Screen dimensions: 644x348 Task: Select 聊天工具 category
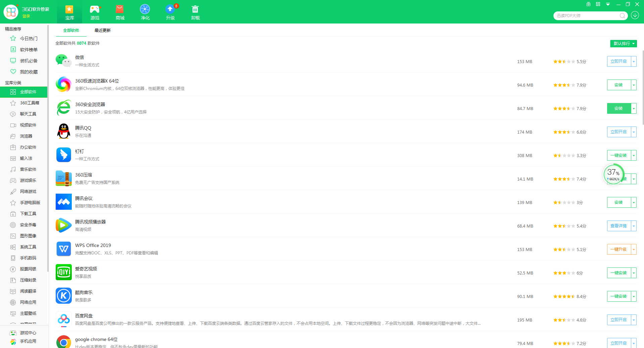23,114
